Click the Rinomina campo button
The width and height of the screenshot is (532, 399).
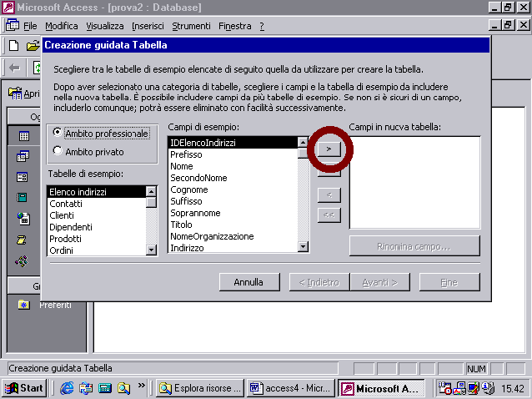click(414, 246)
